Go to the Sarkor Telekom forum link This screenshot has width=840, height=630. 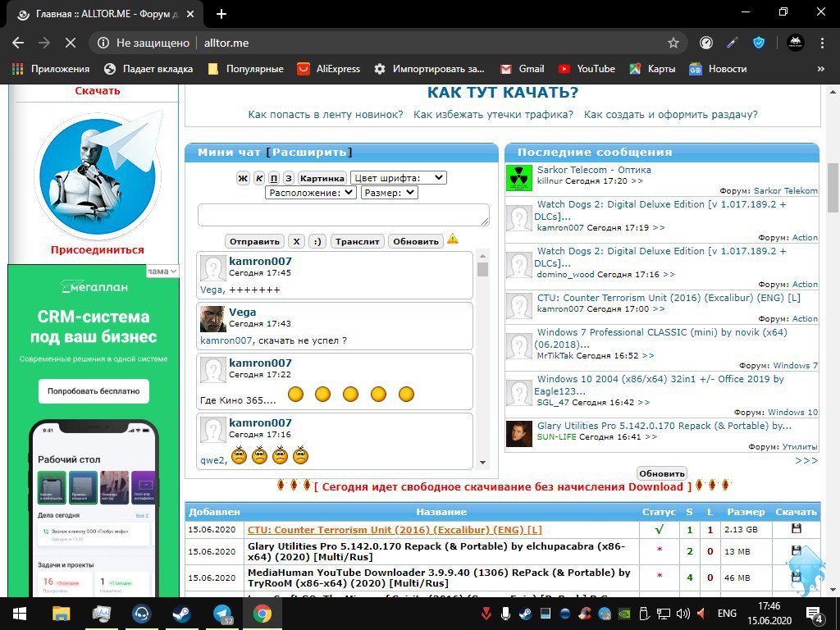click(785, 190)
